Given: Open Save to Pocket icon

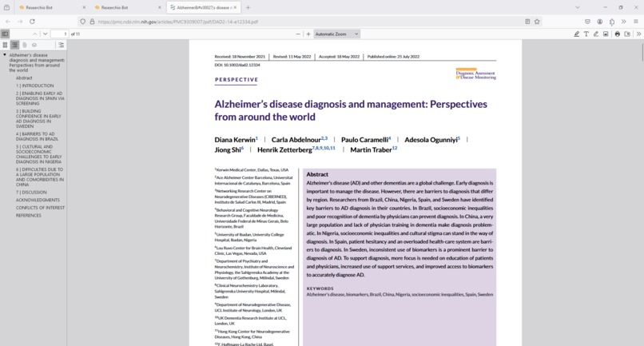Looking at the screenshot, I should click(x=588, y=22).
